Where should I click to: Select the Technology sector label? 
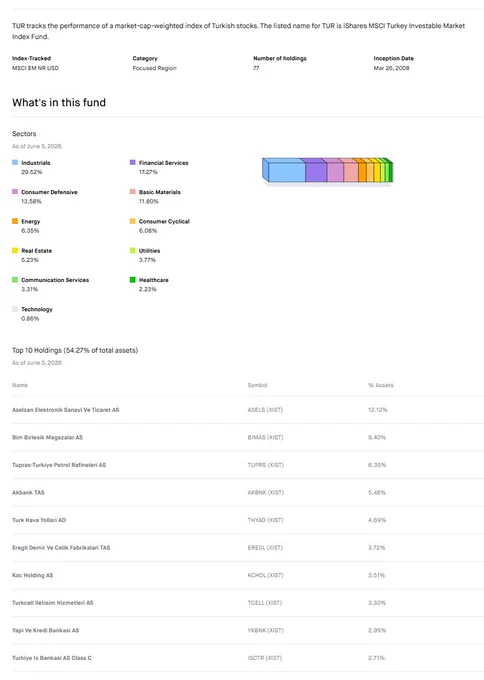point(37,309)
